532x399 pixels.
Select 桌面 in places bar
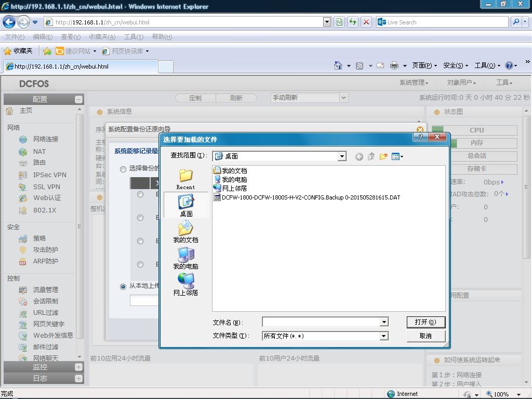click(186, 205)
